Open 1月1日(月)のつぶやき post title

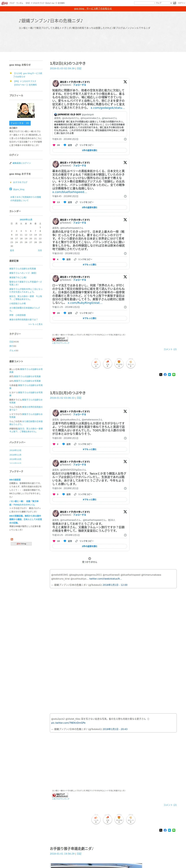pyautogui.click(x=68, y=393)
